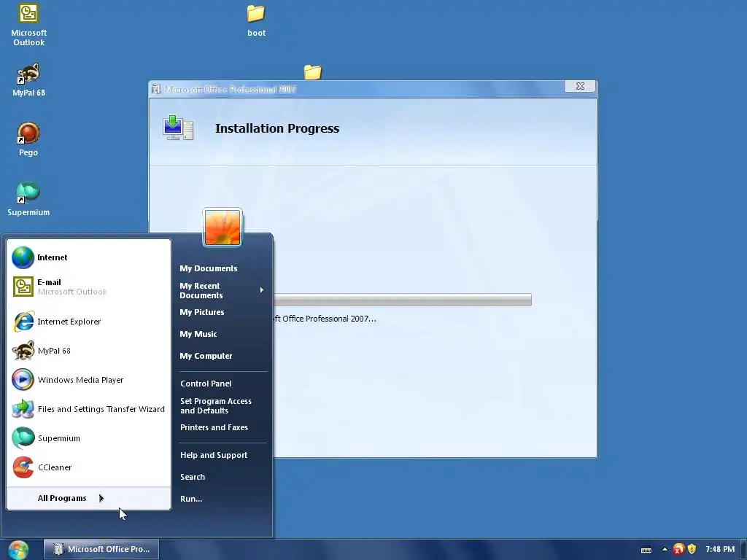The width and height of the screenshot is (747, 560).
Task: Open the on-screen keyboard tray icon
Action: click(x=646, y=550)
